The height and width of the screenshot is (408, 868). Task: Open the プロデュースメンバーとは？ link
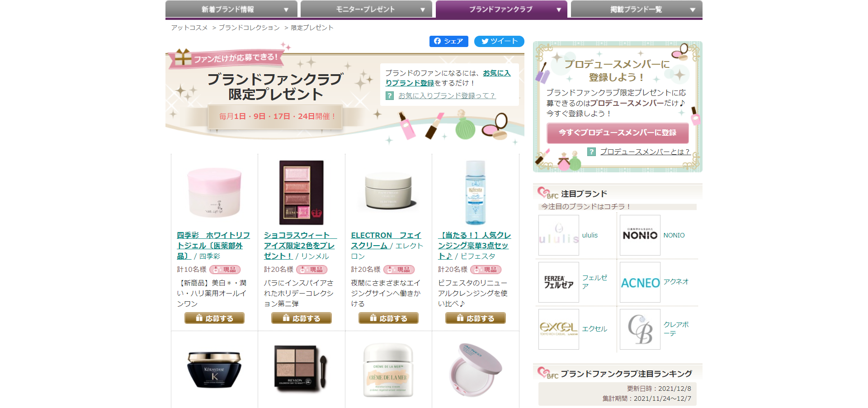pos(645,152)
